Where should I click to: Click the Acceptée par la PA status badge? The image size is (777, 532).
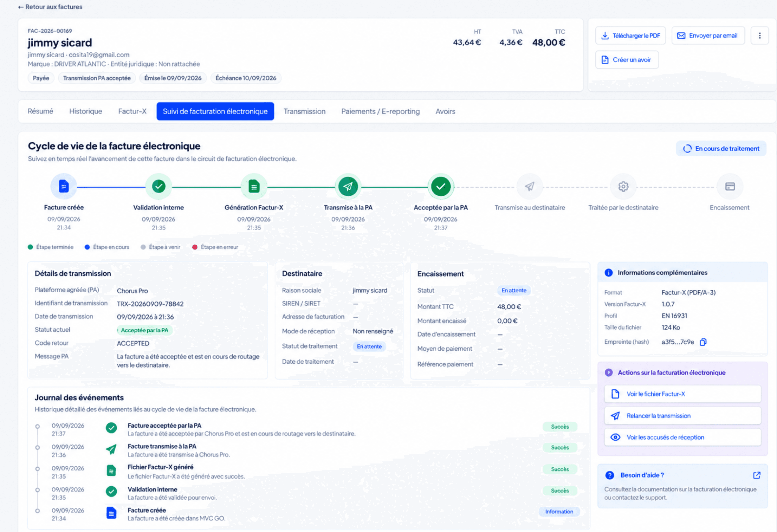(x=144, y=330)
